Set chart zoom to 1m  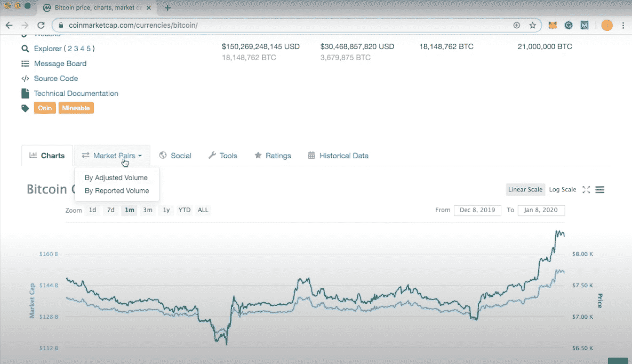(x=130, y=210)
